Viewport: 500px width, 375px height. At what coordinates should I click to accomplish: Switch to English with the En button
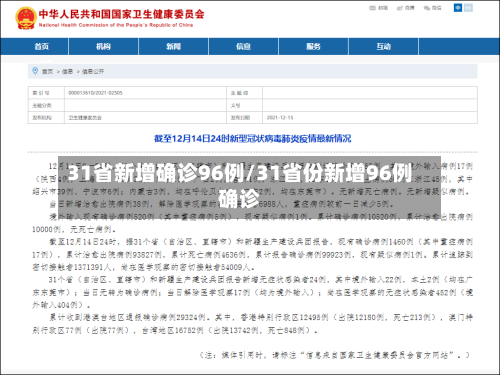pyautogui.click(x=468, y=8)
